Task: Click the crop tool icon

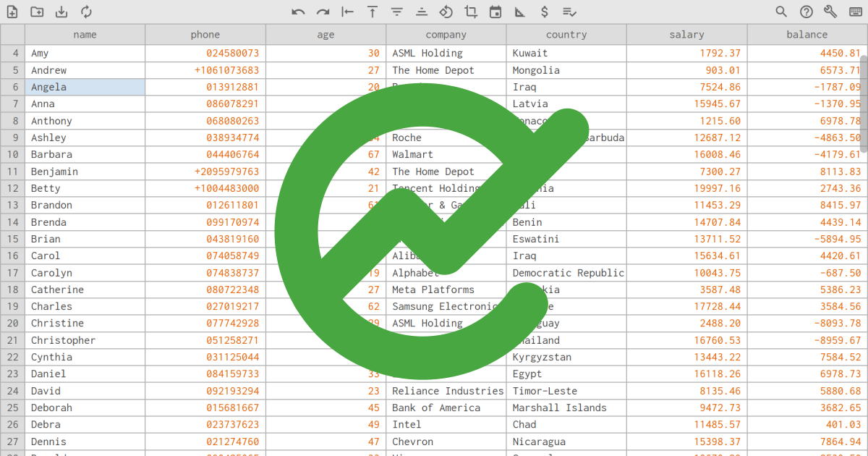Action: (x=471, y=12)
